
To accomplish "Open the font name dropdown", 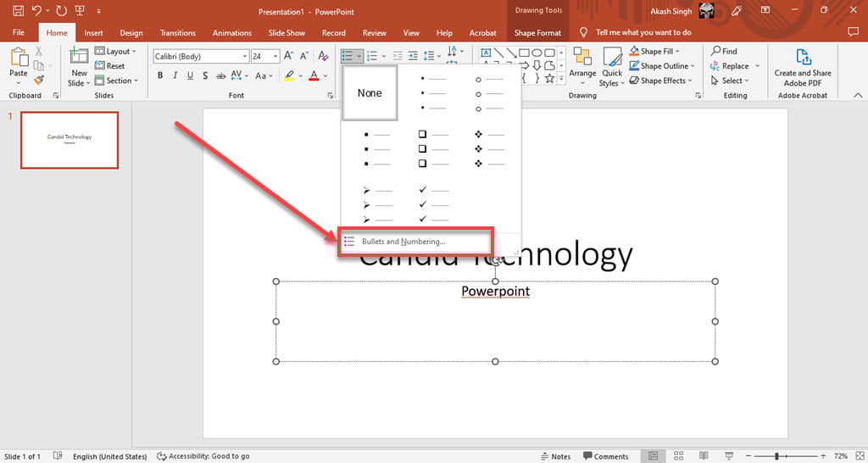I will (245, 57).
